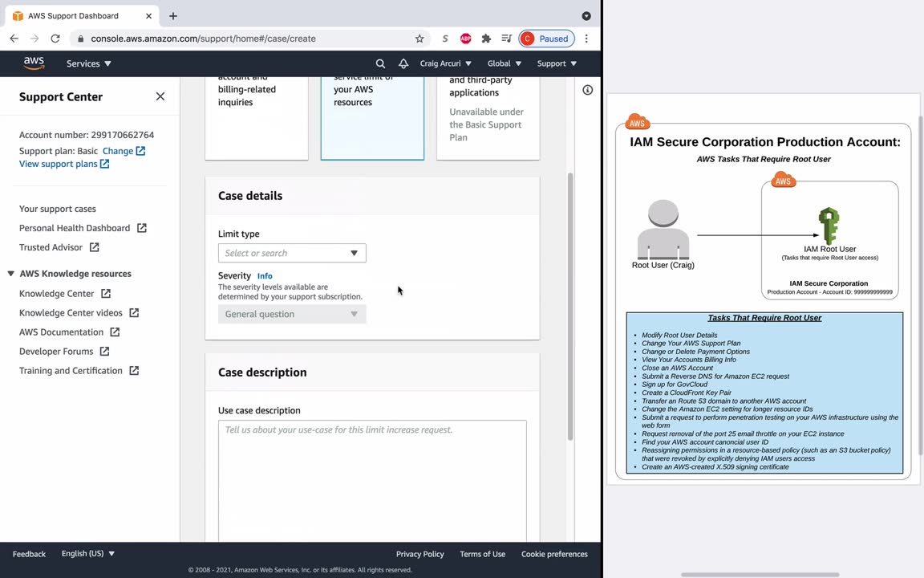924x578 pixels.
Task: Click into the Use case description text area
Action: [372, 481]
